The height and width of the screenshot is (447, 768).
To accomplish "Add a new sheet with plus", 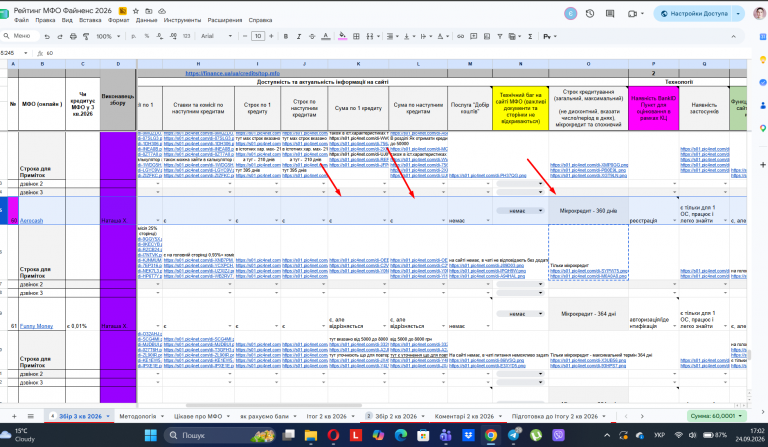I will click(x=14, y=416).
